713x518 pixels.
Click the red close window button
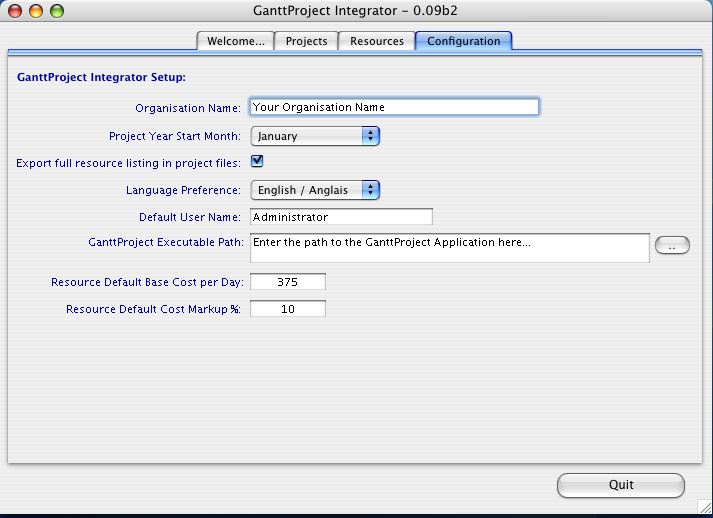[x=15, y=11]
